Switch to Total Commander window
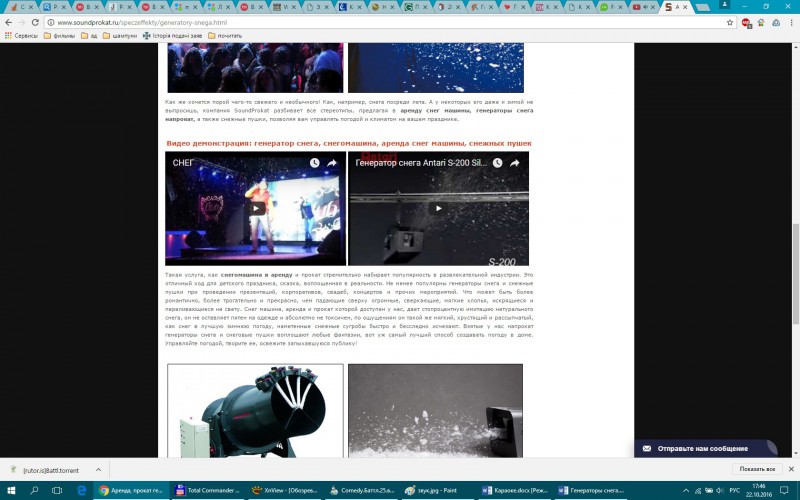Image resolution: width=800 pixels, height=500 pixels. pyautogui.click(x=208, y=490)
